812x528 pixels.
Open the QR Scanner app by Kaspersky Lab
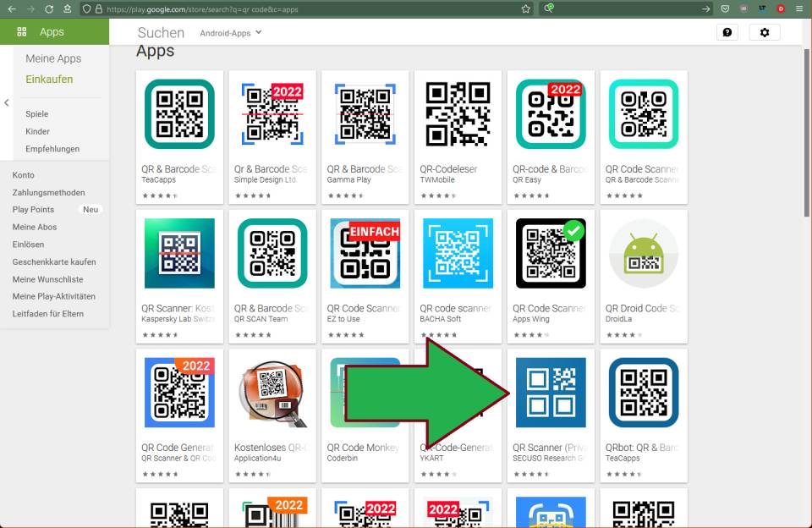(178, 254)
